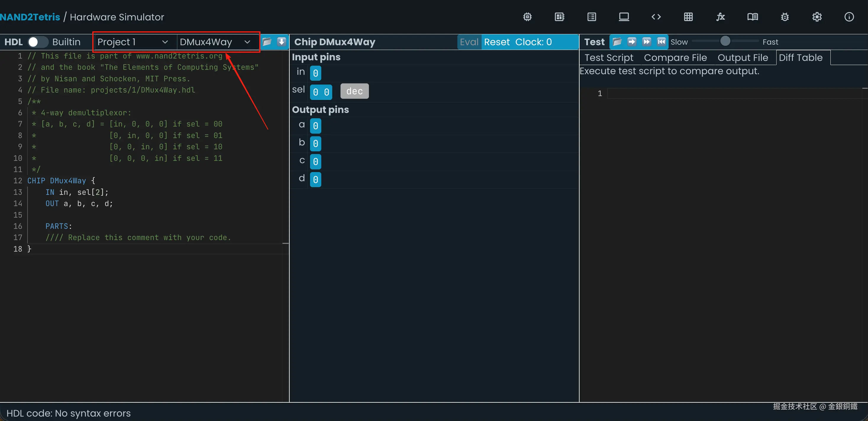
Task: Click the dec format button for sel
Action: pos(354,91)
